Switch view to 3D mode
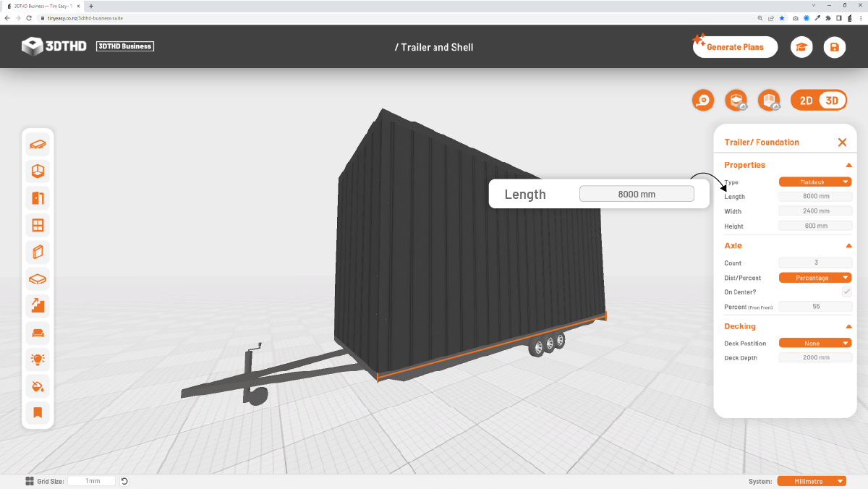Image resolution: width=868 pixels, height=489 pixels. [832, 101]
